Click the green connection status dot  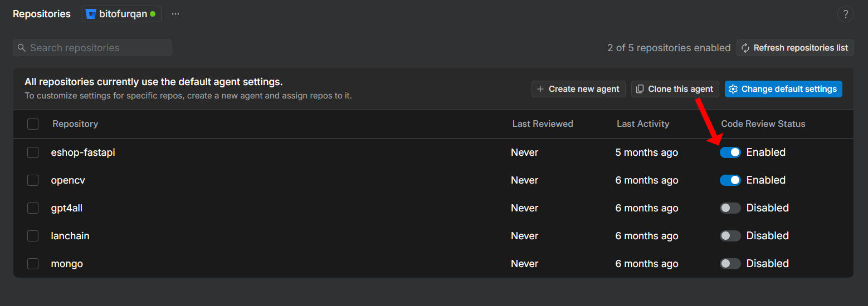tap(153, 14)
